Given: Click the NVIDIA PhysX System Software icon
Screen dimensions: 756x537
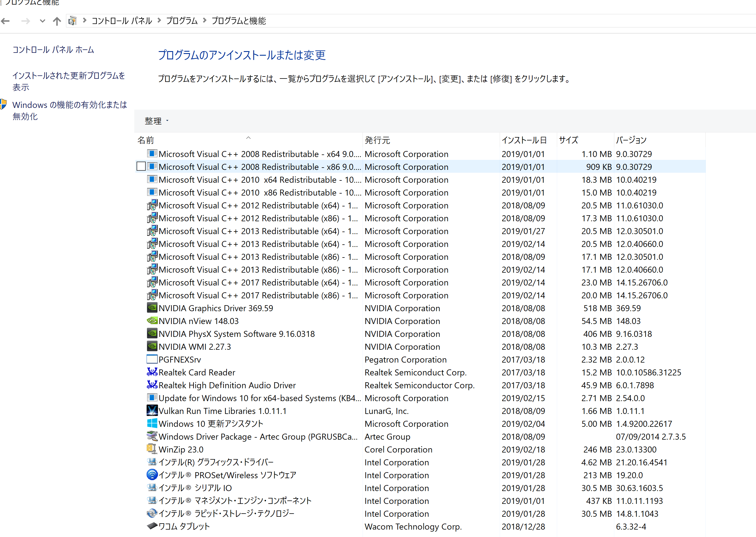Looking at the screenshot, I should 152,333.
